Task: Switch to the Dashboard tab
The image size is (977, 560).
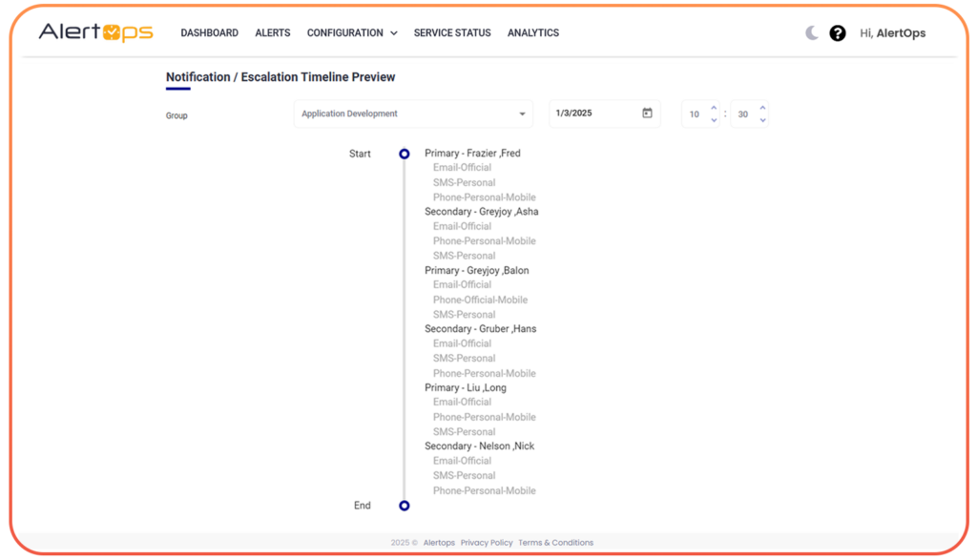Action: click(209, 32)
